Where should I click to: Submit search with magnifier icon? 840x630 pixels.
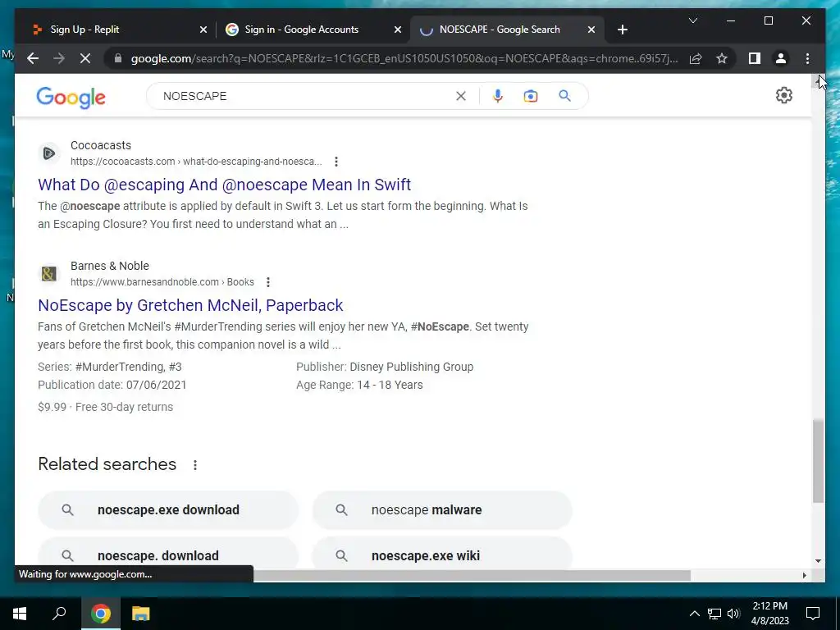[x=564, y=96]
